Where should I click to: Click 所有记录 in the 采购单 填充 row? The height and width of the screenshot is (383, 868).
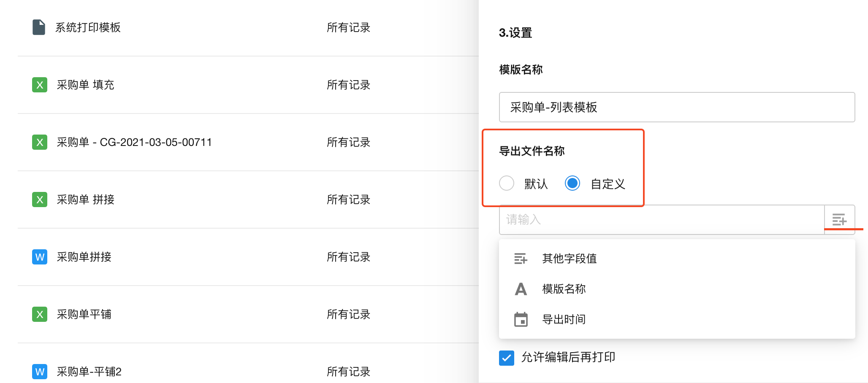point(348,85)
